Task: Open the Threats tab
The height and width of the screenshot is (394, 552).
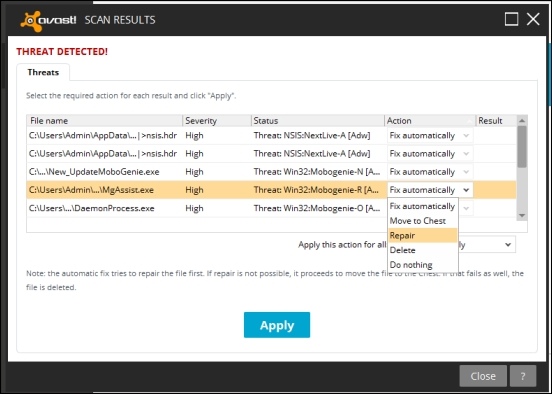Action: point(43,72)
